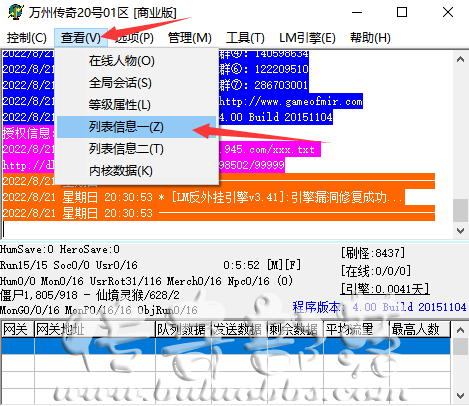Click the 网关地址 column header
469x406 pixels.
pyautogui.click(x=95, y=330)
